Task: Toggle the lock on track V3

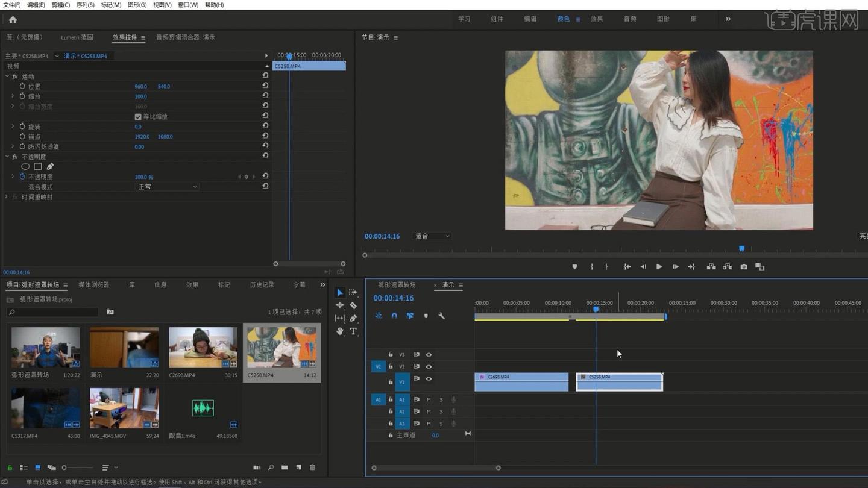Action: pyautogui.click(x=391, y=355)
